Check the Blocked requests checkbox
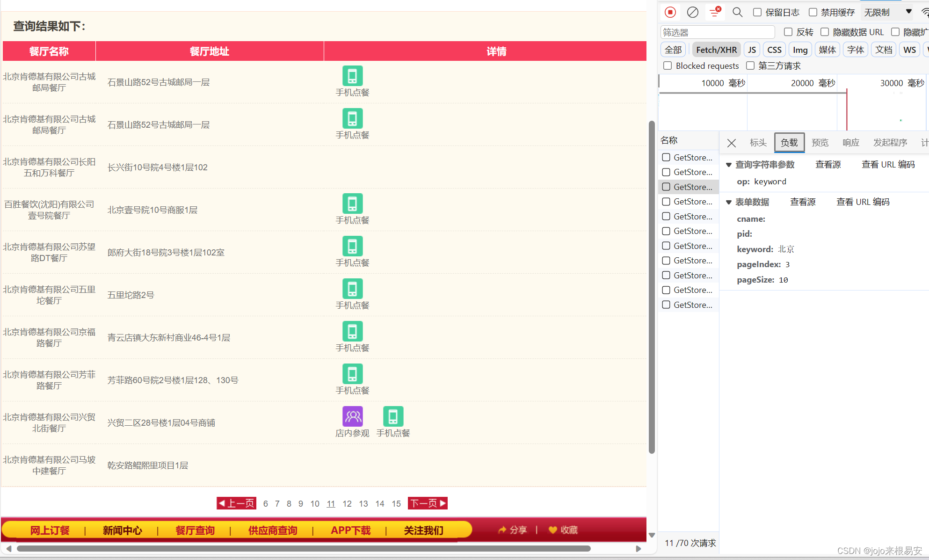Viewport: 929px width, 560px height. pos(668,65)
